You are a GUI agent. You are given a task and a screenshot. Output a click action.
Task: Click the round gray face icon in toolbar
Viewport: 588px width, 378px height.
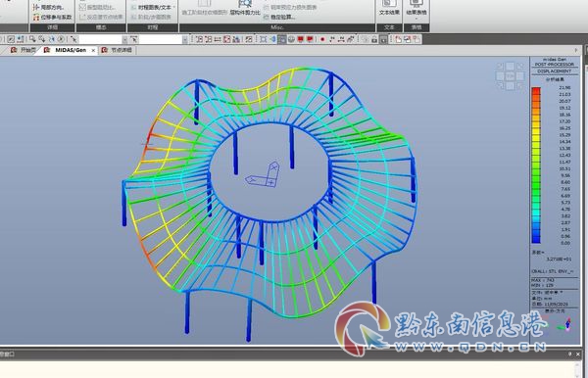(x=291, y=39)
